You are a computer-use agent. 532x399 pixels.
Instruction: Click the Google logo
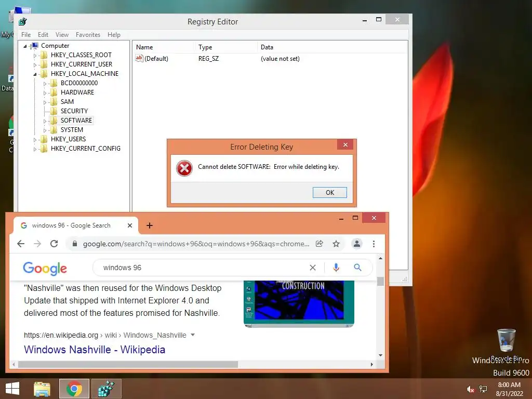click(x=45, y=268)
